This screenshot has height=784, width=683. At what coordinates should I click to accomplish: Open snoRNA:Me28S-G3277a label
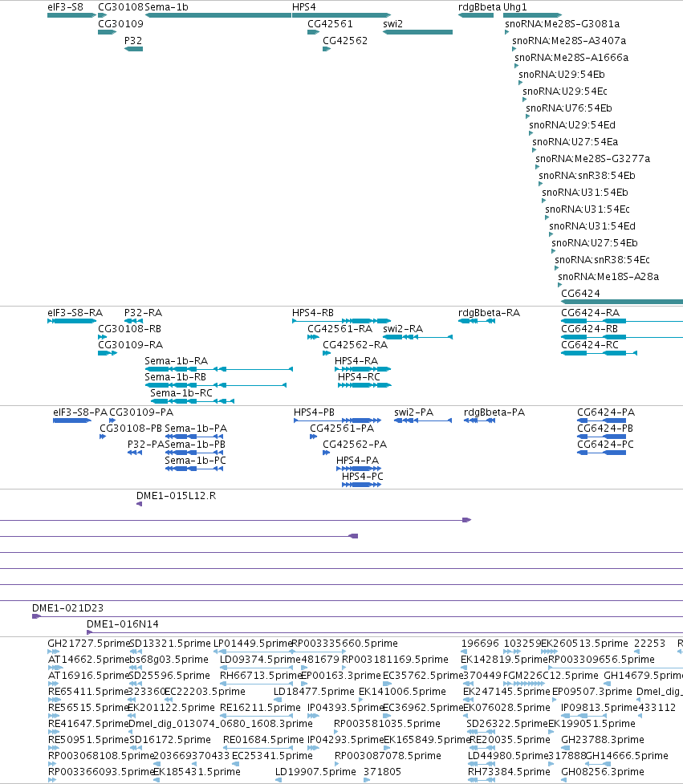592,159
